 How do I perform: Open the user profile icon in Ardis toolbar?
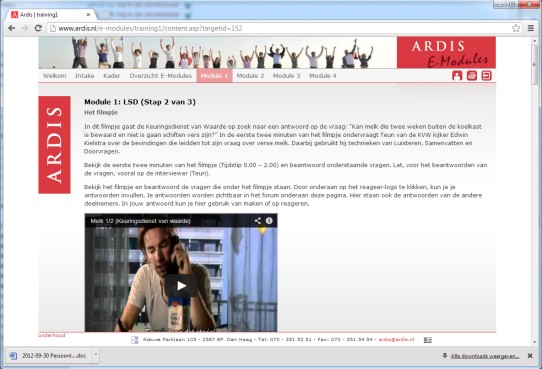pos(457,76)
